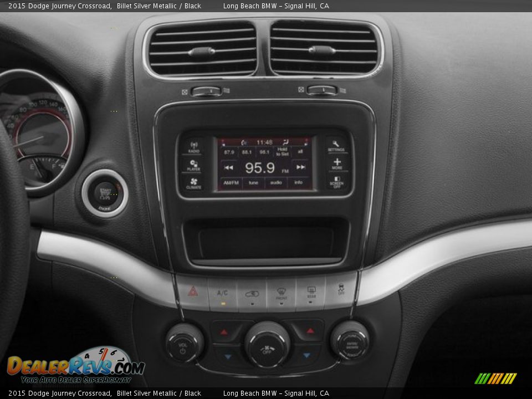Screen dimensions: 532x399
Task: Toggle the FRONT defrost button
Action: tap(282, 294)
